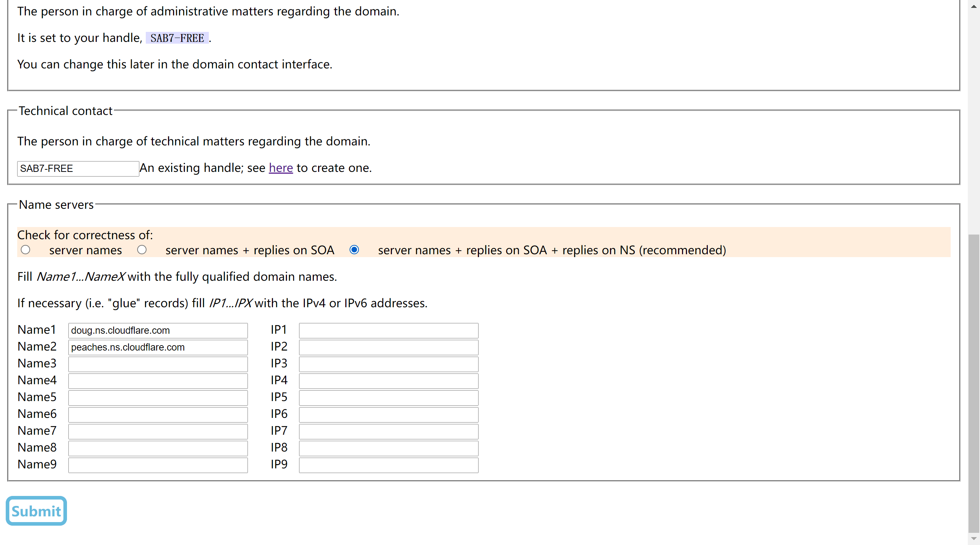
Task: Click the Submit button
Action: point(36,511)
